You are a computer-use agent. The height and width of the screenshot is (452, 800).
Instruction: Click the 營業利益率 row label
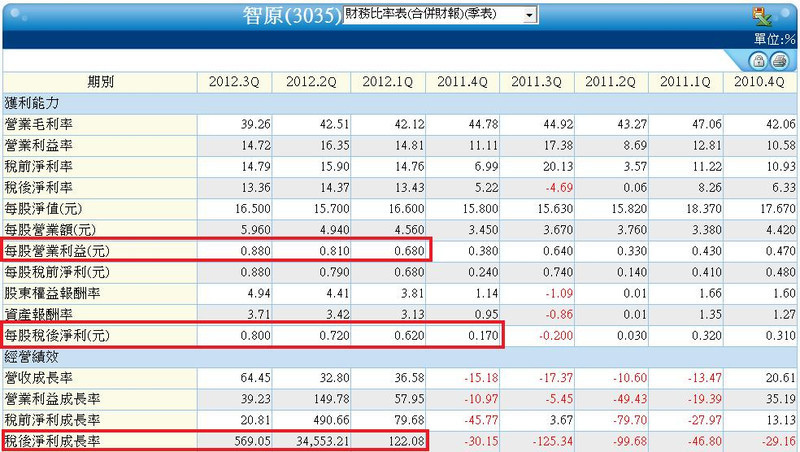(x=39, y=146)
